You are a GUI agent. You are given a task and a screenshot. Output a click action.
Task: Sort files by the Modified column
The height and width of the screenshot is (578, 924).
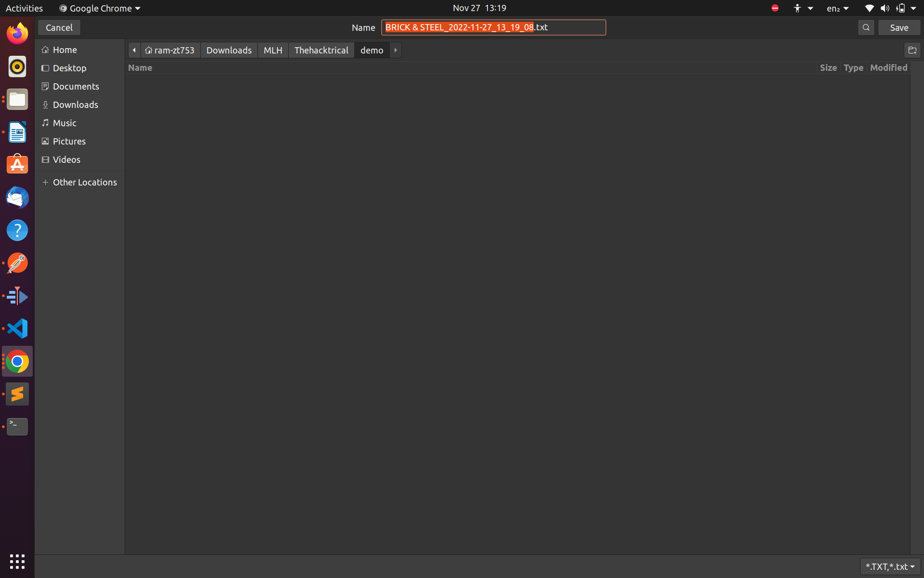[888, 67]
